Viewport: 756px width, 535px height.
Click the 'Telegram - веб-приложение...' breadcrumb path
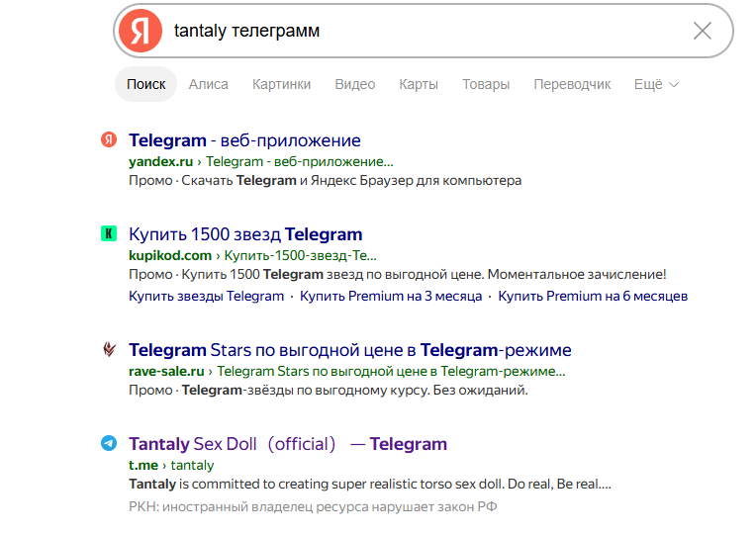coord(300,161)
